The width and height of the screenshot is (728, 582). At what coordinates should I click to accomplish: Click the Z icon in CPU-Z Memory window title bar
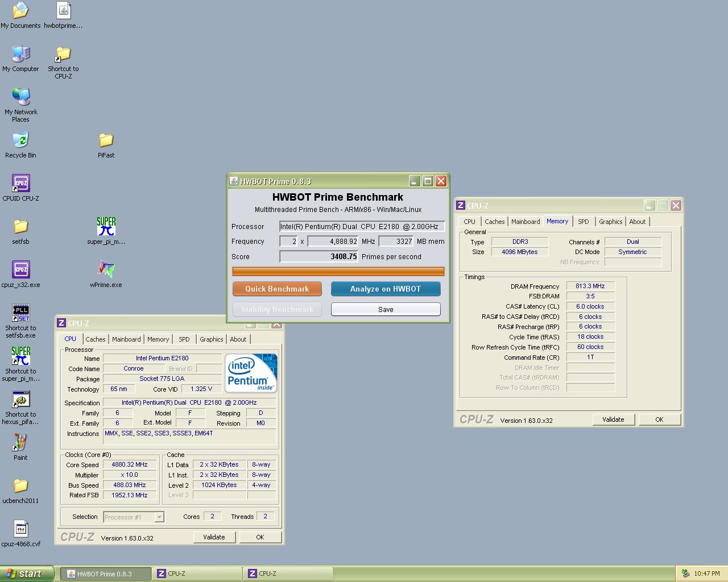461,206
